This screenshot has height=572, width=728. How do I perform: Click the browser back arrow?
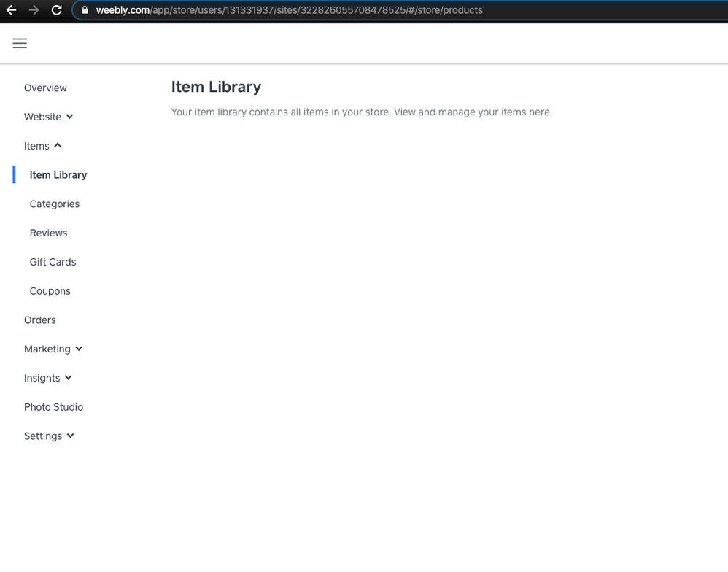pos(11,10)
